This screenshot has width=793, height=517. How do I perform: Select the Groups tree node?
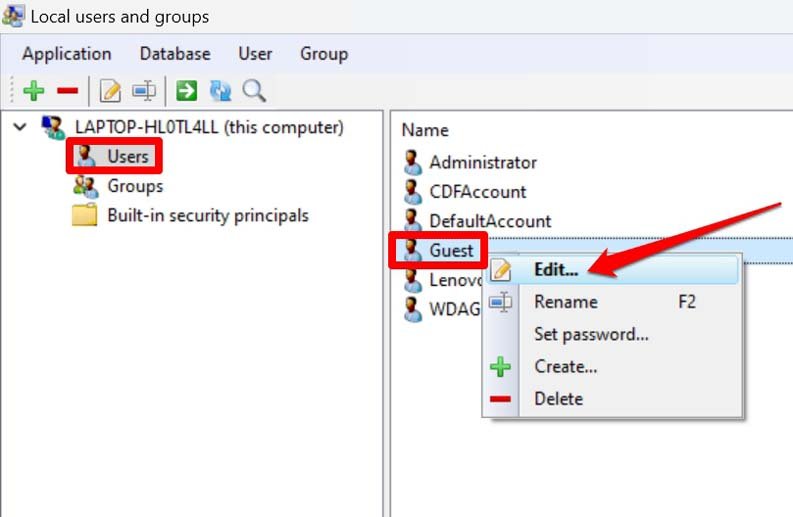[x=135, y=186]
